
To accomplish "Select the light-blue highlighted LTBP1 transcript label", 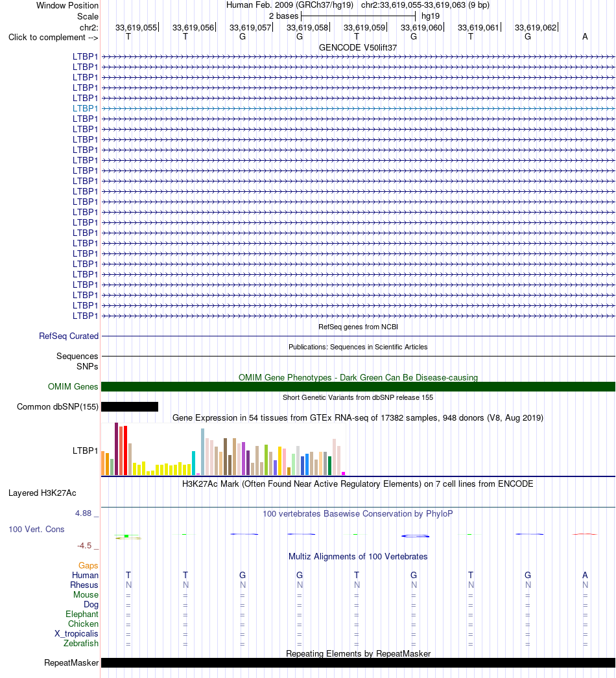I will point(85,108).
